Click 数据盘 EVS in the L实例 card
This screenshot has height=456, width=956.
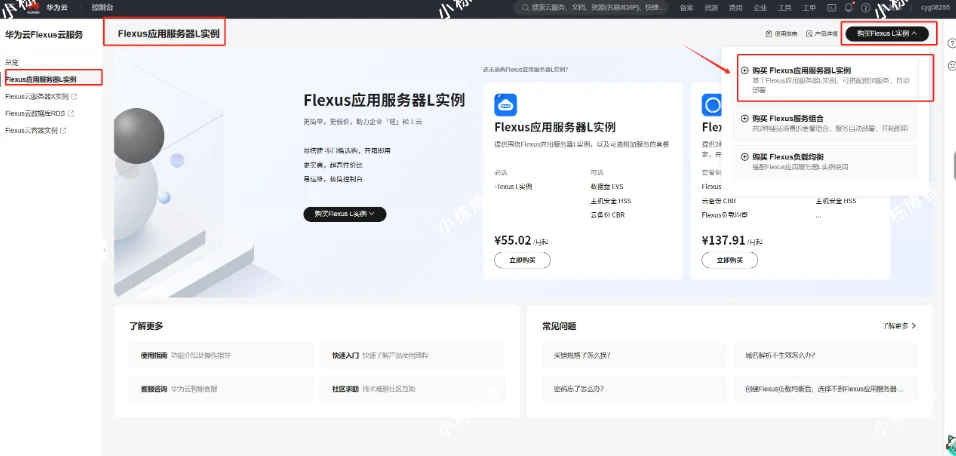pos(607,187)
